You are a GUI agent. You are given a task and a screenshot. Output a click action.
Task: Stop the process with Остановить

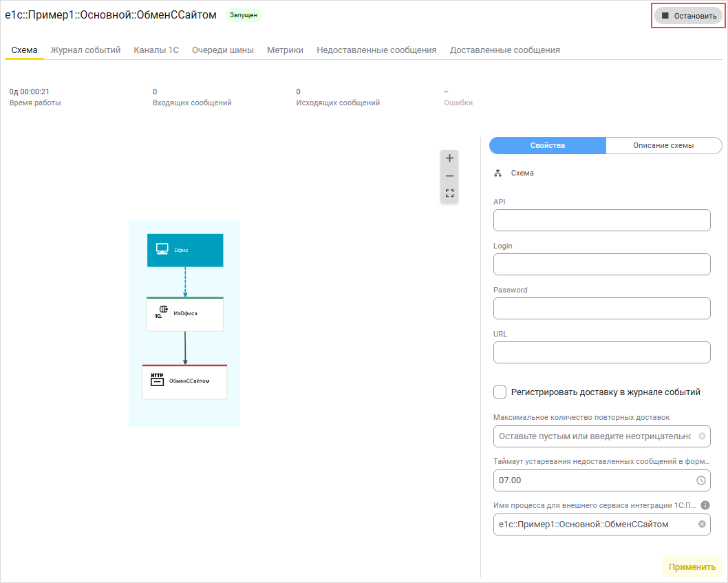(x=688, y=16)
